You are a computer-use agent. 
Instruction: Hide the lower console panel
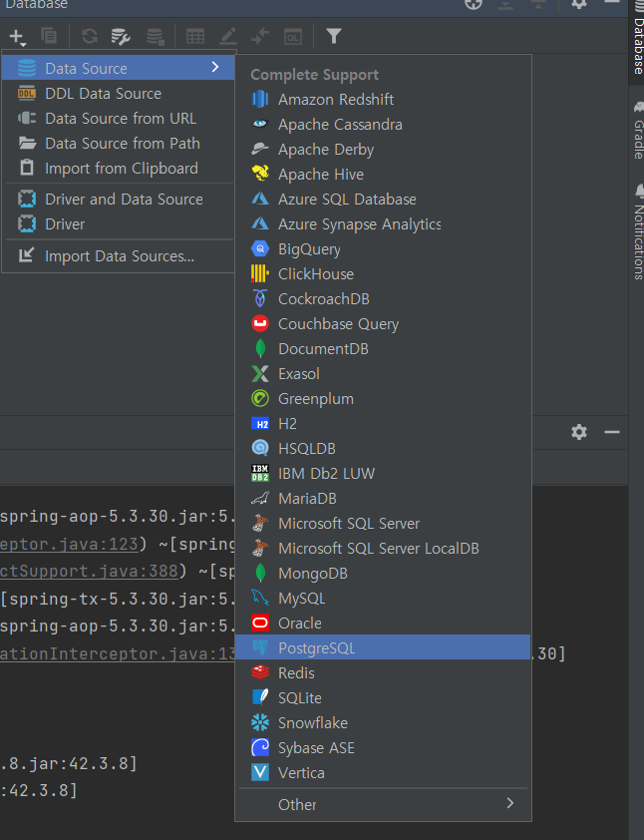611,432
